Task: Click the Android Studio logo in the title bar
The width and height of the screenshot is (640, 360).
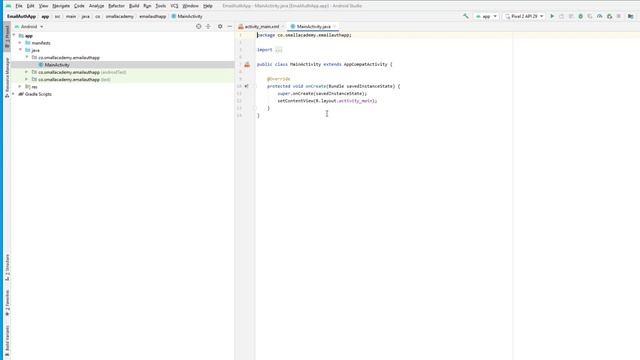Action: tap(9, 6)
